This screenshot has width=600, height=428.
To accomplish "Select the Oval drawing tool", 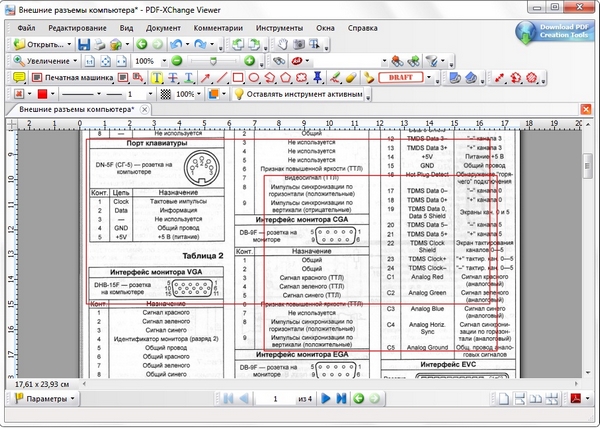I will (254, 78).
